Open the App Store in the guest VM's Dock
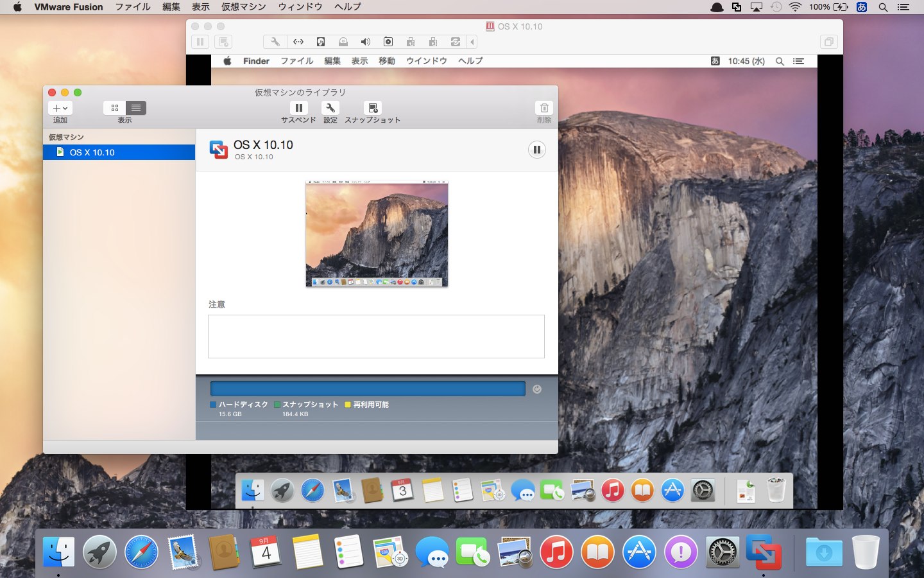 (672, 491)
